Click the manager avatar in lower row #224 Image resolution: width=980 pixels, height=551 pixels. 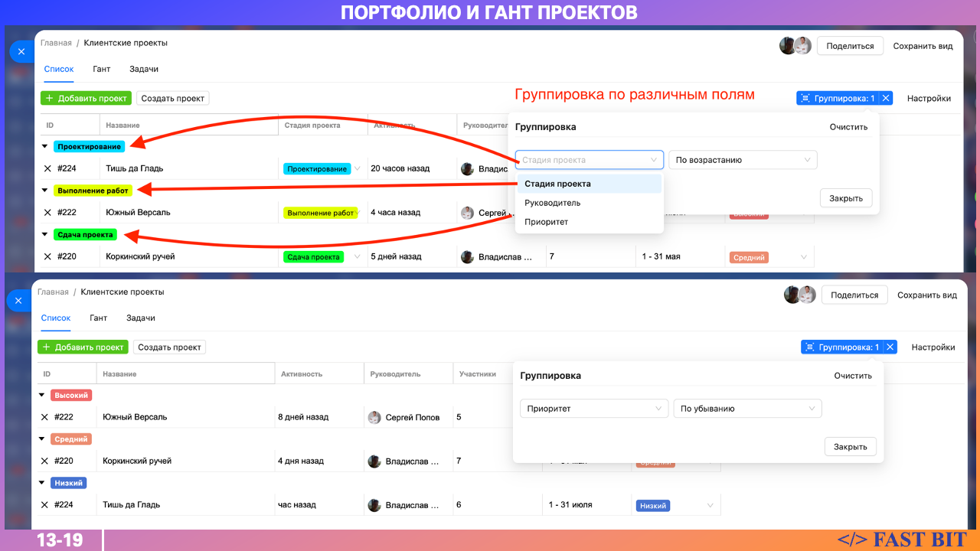point(374,505)
